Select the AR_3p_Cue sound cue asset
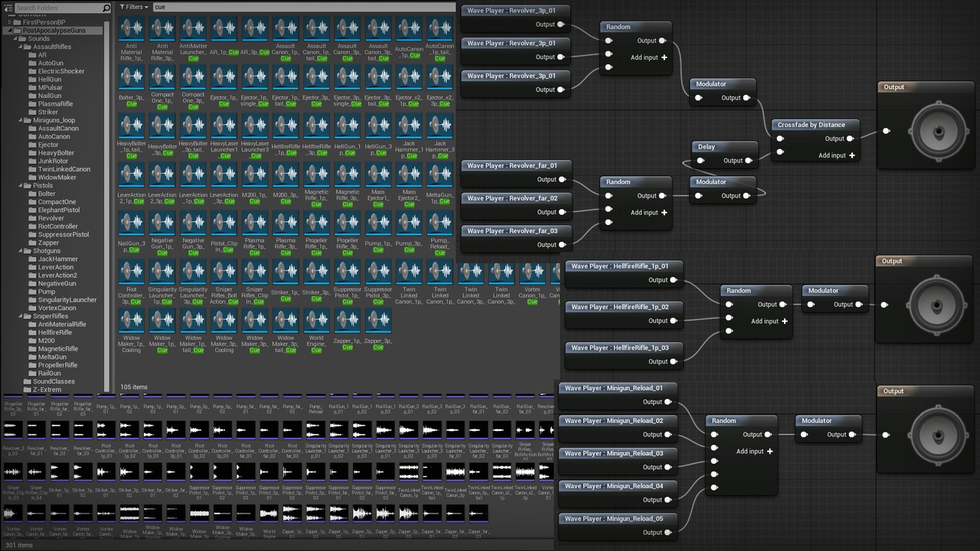 tap(255, 40)
